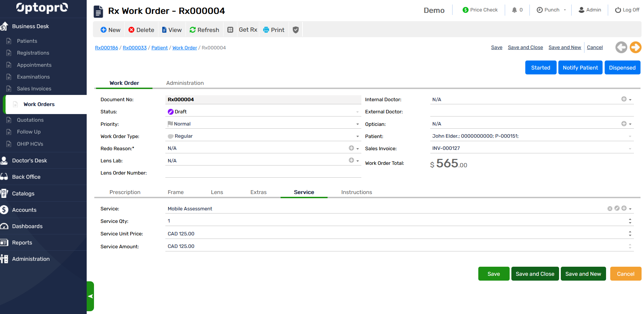The height and width of the screenshot is (314, 644).
Task: Click the Notify Patient button
Action: [x=580, y=68]
